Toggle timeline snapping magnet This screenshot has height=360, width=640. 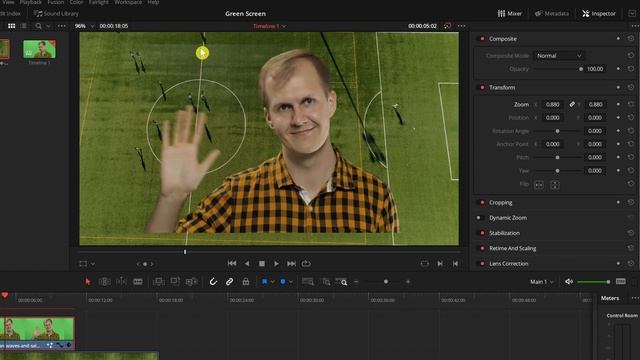coord(213,282)
